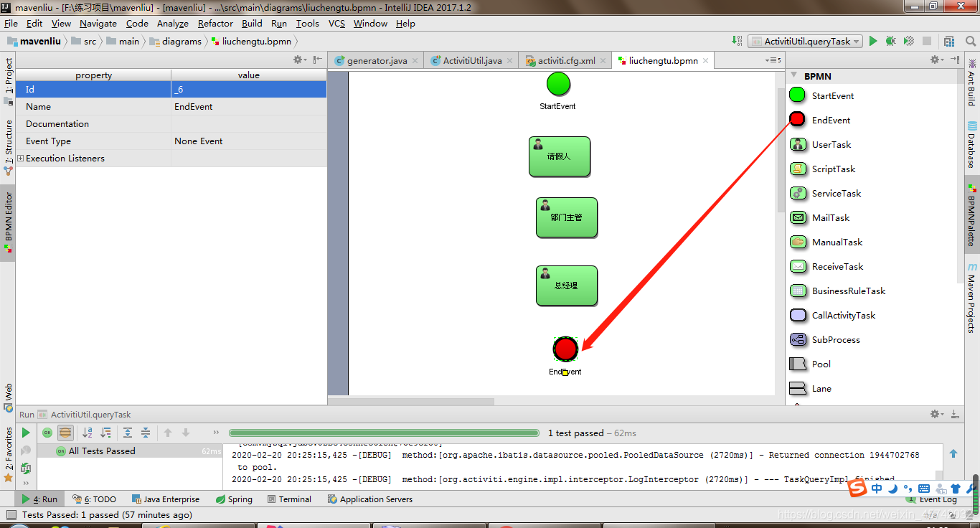Open Run panel settings gear

[936, 414]
